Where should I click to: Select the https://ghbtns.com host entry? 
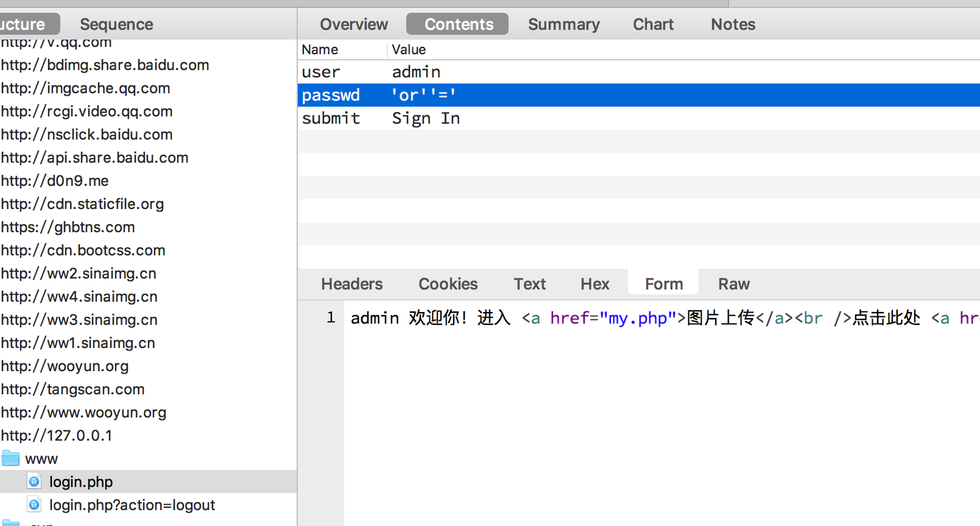tap(68, 227)
